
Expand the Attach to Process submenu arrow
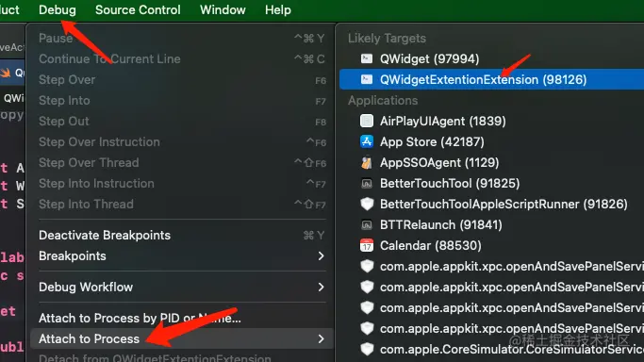pos(322,339)
